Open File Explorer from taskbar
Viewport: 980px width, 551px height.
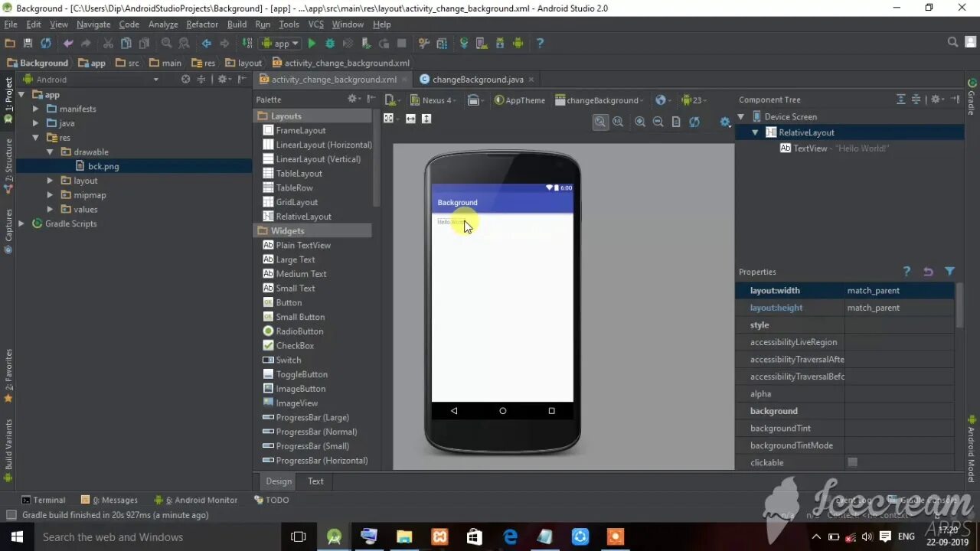click(x=404, y=537)
